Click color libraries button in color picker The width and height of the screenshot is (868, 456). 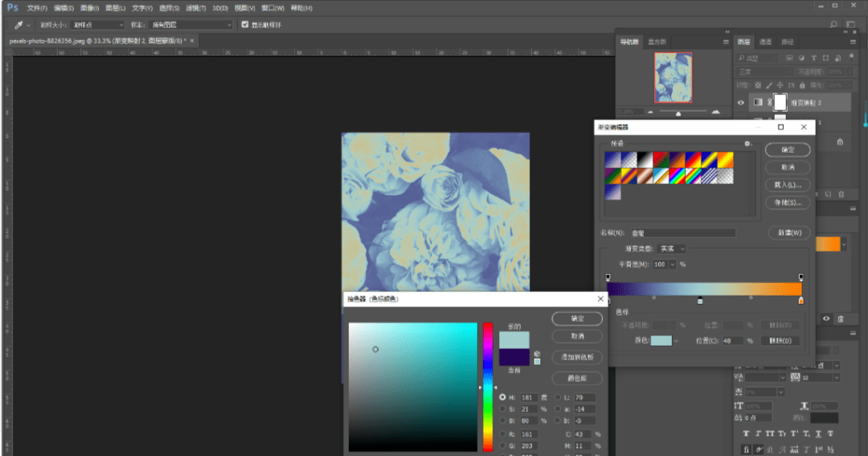pos(577,379)
